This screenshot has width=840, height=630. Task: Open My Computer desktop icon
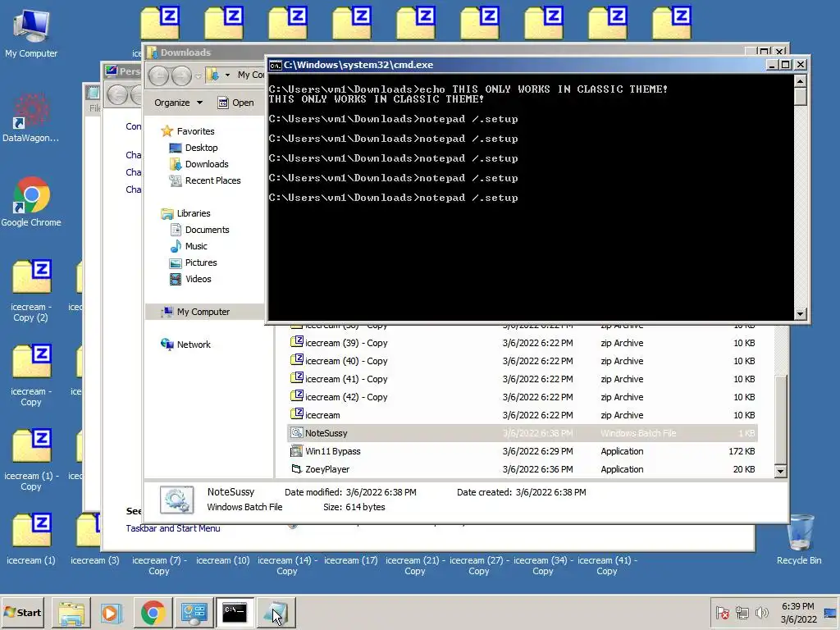coord(31,33)
